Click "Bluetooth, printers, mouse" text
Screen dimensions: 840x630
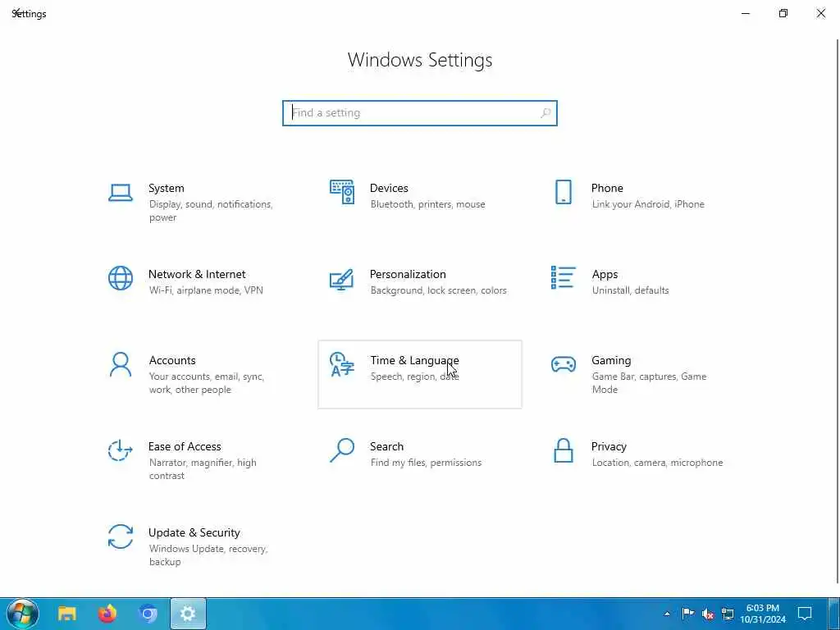tap(427, 204)
